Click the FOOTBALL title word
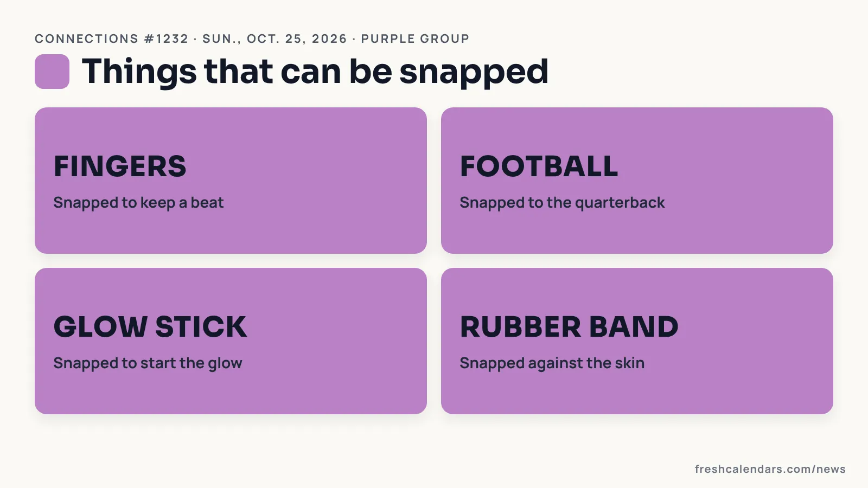868x488 pixels. (539, 166)
